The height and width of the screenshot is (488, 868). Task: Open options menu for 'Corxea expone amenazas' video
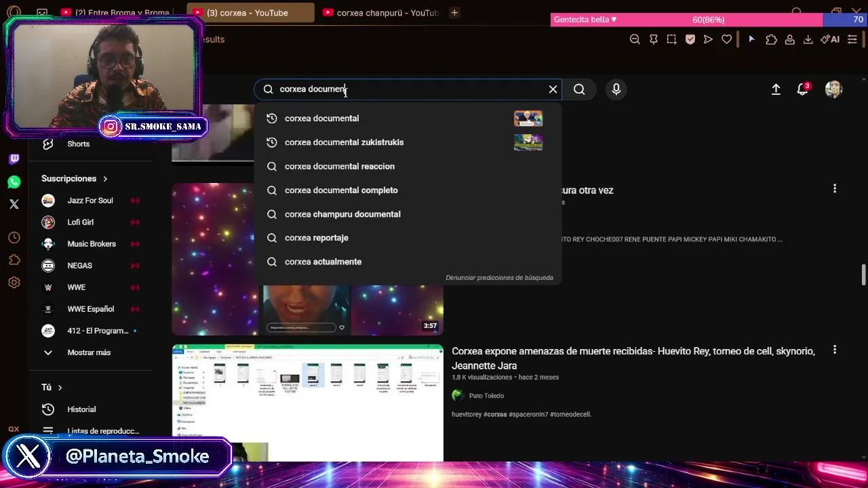[835, 350]
